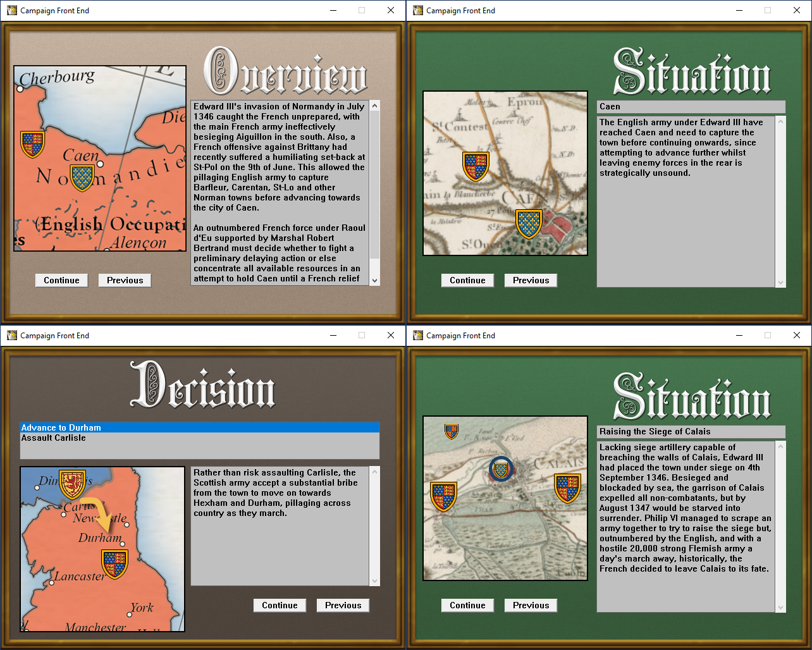
Task: Click the 'Raising the Siege of Calais' title field
Action: point(691,432)
